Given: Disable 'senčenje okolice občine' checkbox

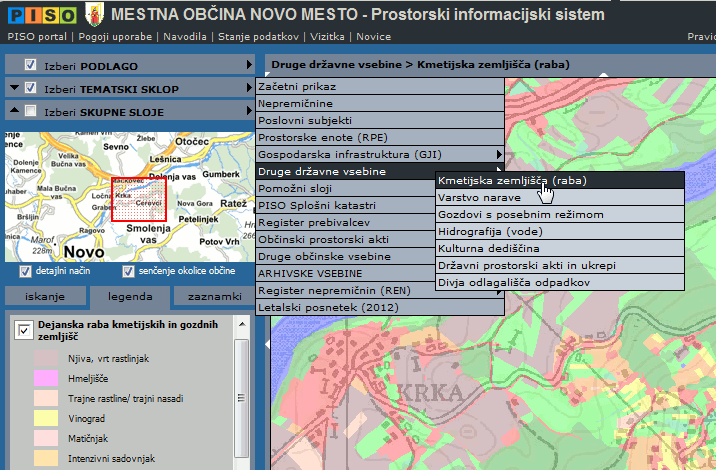Looking at the screenshot, I should coord(128,271).
